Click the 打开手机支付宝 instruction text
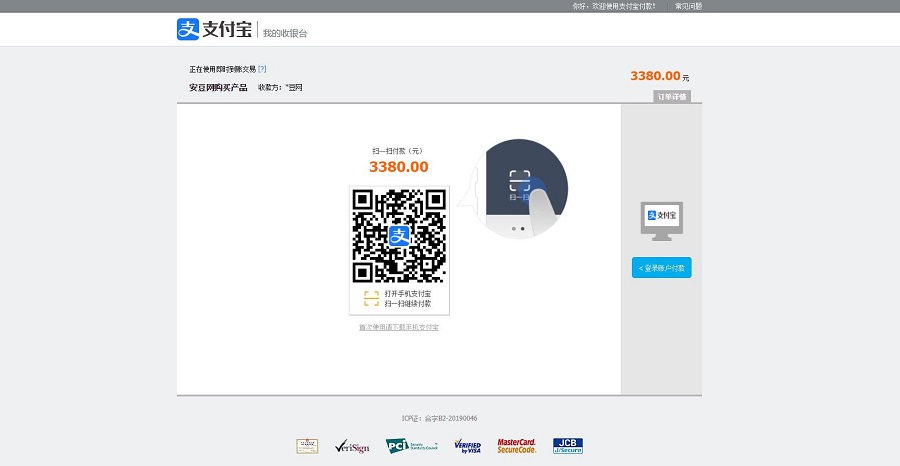The width and height of the screenshot is (900, 466). [x=408, y=294]
